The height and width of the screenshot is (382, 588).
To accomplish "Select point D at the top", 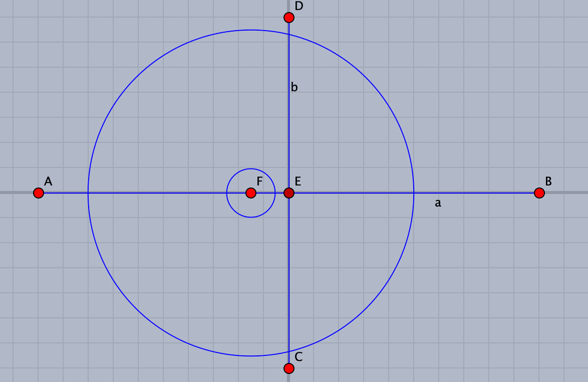I will [289, 17].
